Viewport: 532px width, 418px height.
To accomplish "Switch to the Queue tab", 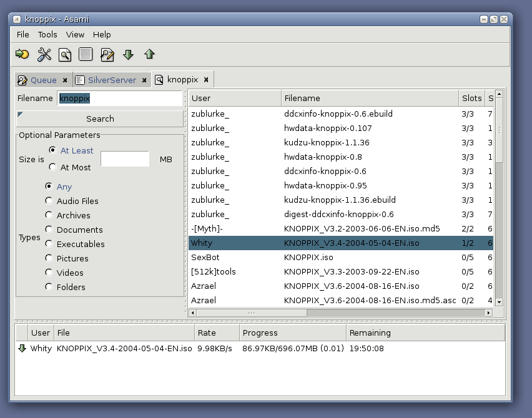I will 44,80.
